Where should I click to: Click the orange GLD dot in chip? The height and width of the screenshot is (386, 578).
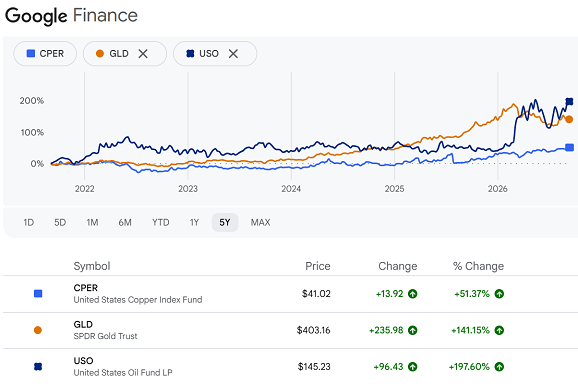(x=100, y=54)
